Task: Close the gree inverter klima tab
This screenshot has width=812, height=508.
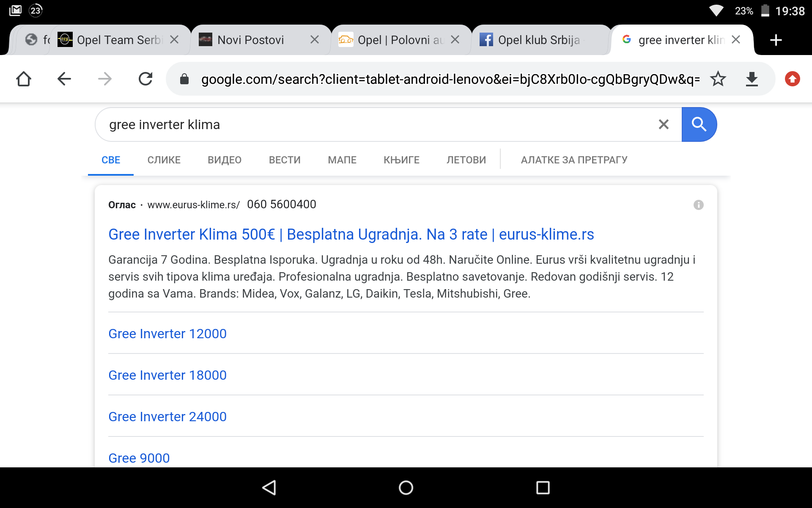Action: click(x=736, y=40)
